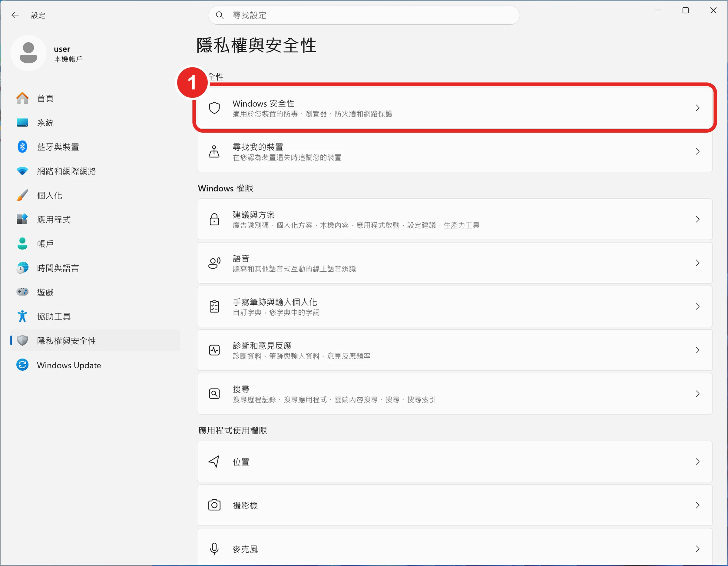
Task: Click 位置 row label
Action: [x=241, y=462]
